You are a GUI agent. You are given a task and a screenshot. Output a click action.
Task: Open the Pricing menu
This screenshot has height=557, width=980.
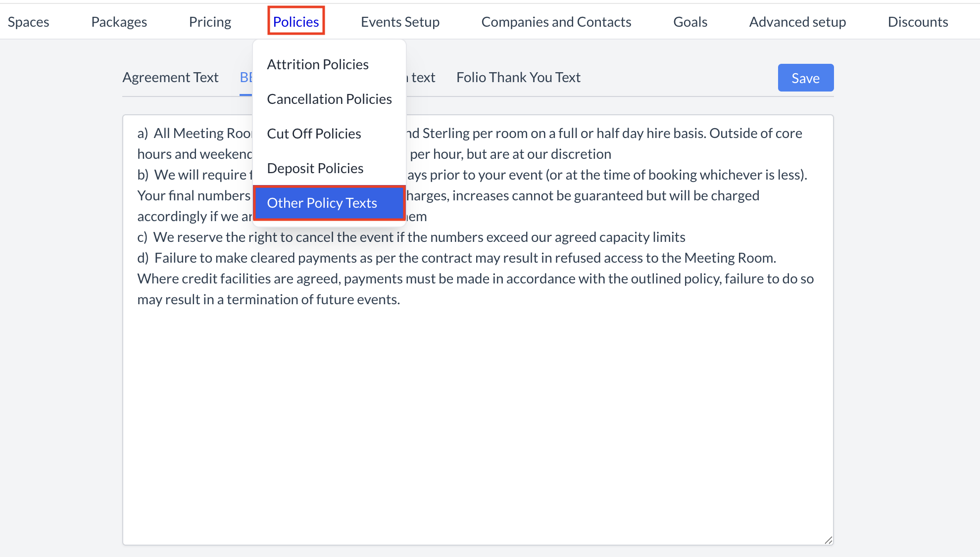(210, 22)
